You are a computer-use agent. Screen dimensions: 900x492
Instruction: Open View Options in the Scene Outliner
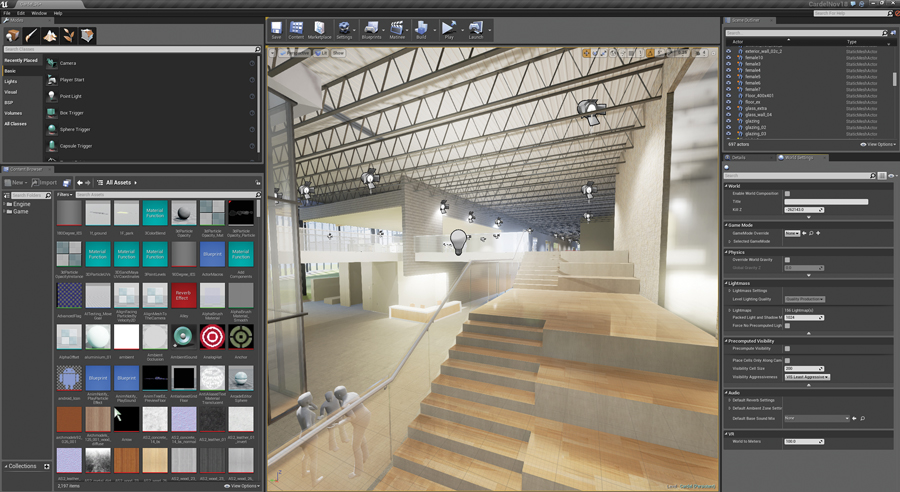pyautogui.click(x=879, y=144)
